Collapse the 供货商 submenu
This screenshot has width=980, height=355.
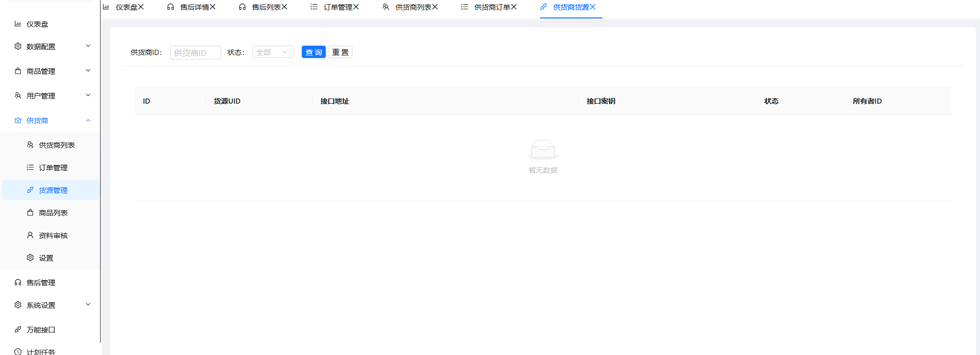pyautogui.click(x=88, y=121)
